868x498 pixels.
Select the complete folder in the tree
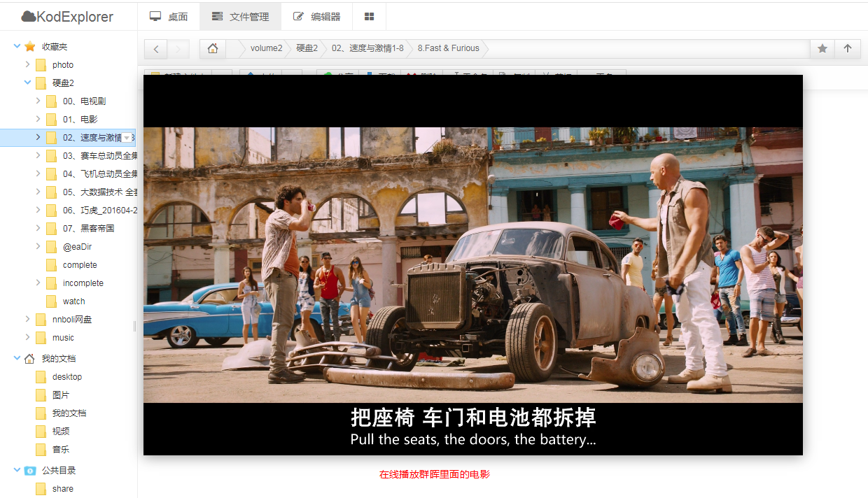point(80,264)
